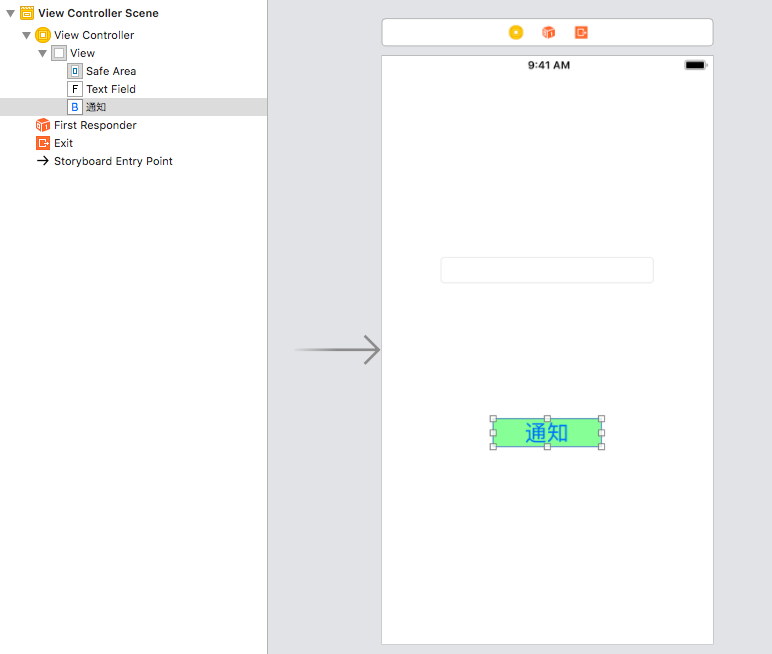The image size is (772, 654).
Task: Click the top-middle resize handle of 通知 button
Action: [x=547, y=419]
